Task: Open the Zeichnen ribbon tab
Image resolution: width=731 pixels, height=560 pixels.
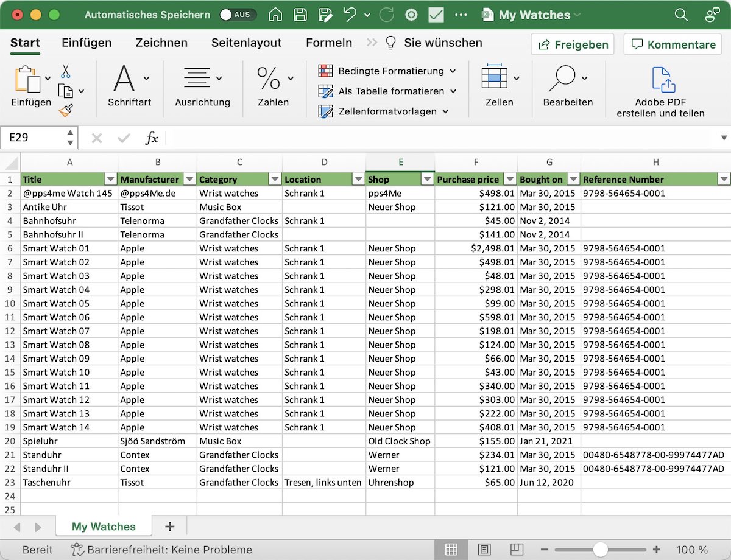Action: click(x=161, y=43)
